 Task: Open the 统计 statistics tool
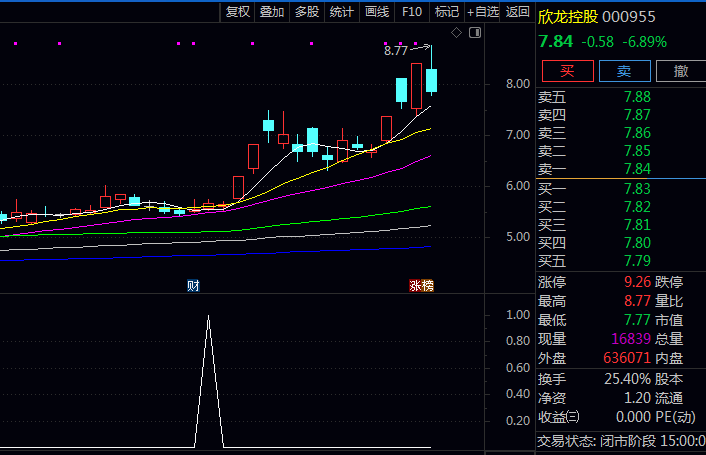342,12
